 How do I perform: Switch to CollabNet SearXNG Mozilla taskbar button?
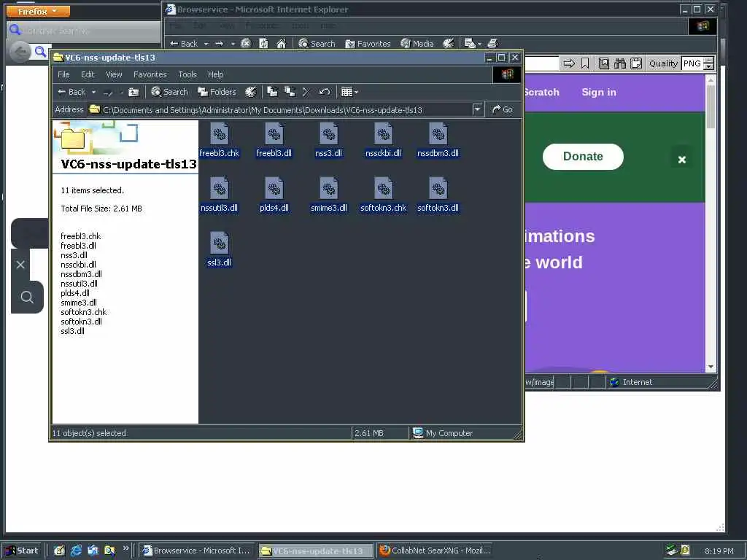pyautogui.click(x=436, y=551)
